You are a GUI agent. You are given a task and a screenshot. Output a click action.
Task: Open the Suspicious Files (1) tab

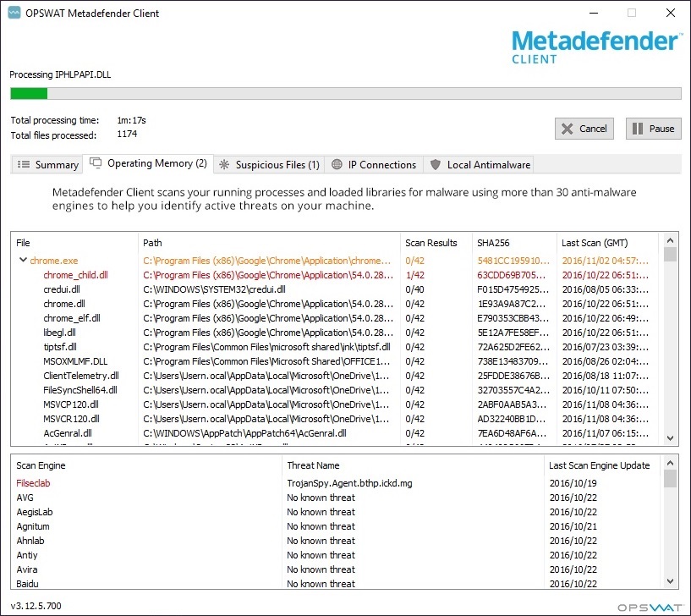pyautogui.click(x=269, y=164)
